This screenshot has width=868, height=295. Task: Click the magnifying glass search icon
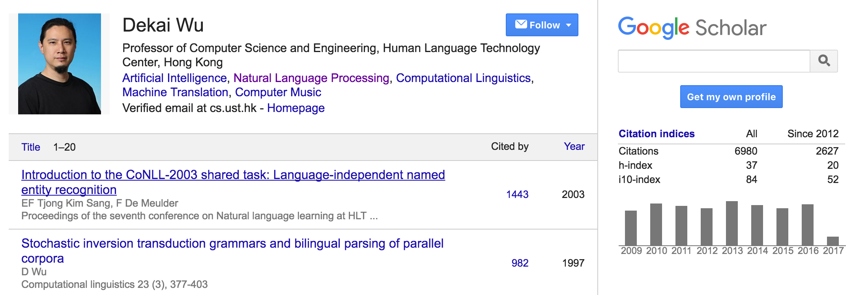click(x=824, y=61)
